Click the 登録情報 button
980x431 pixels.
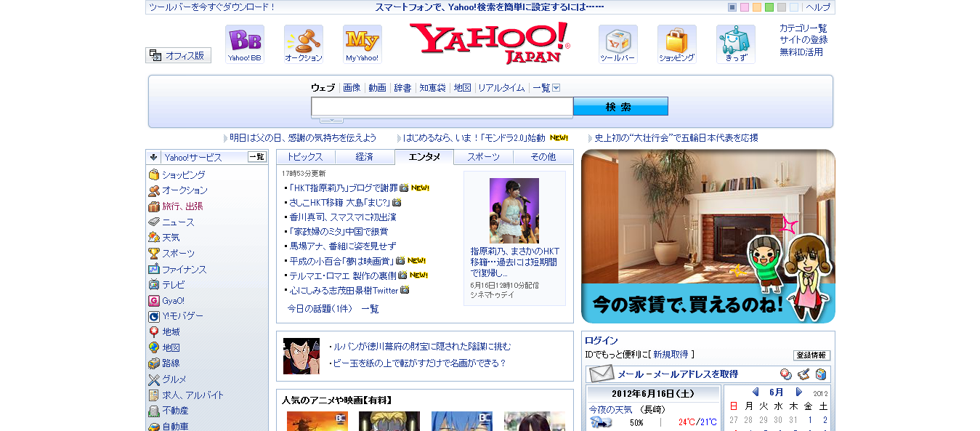coord(811,355)
